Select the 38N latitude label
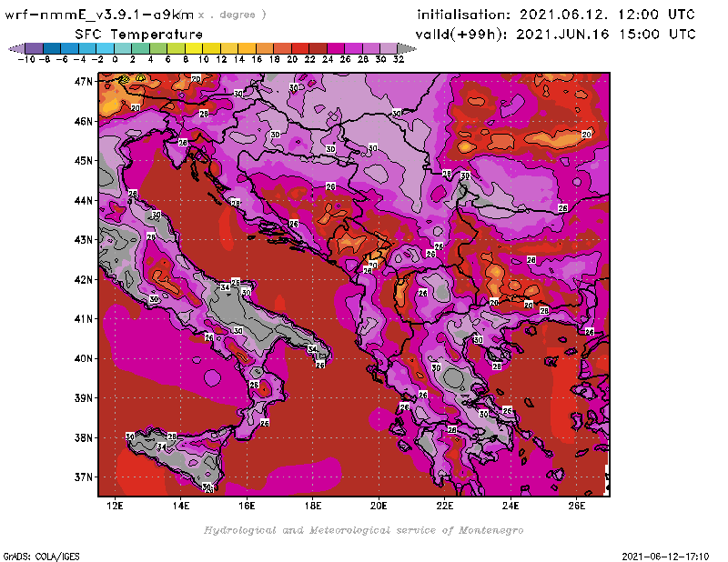The height and width of the screenshot is (562, 728). pyautogui.click(x=84, y=437)
